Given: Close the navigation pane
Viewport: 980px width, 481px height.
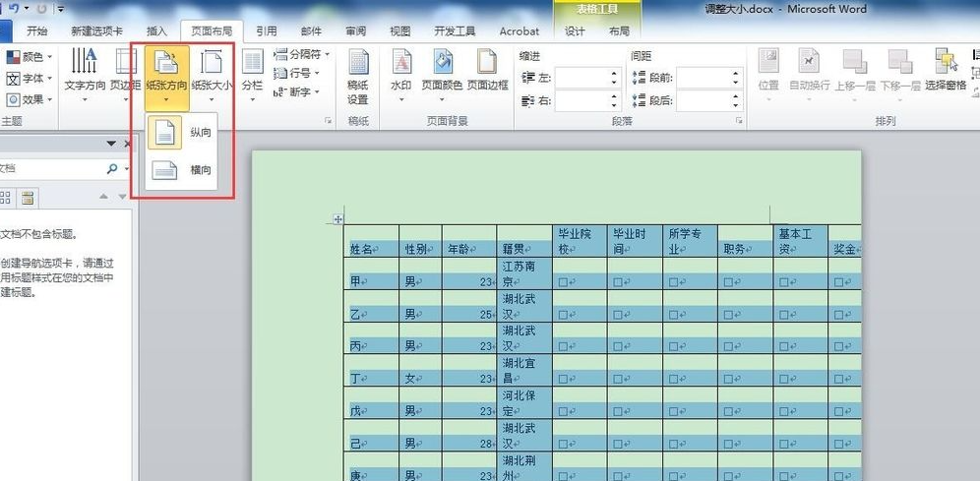Looking at the screenshot, I should coord(128,144).
